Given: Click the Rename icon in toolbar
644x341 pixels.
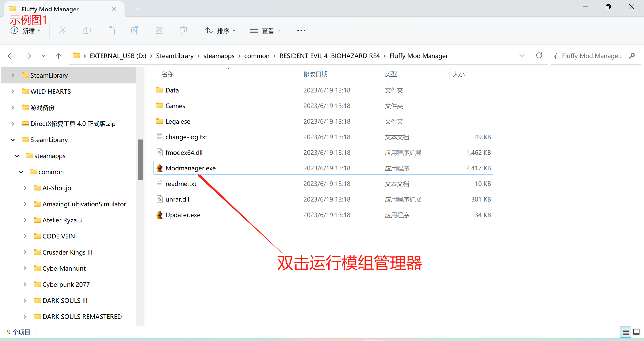Looking at the screenshot, I should (x=135, y=30).
